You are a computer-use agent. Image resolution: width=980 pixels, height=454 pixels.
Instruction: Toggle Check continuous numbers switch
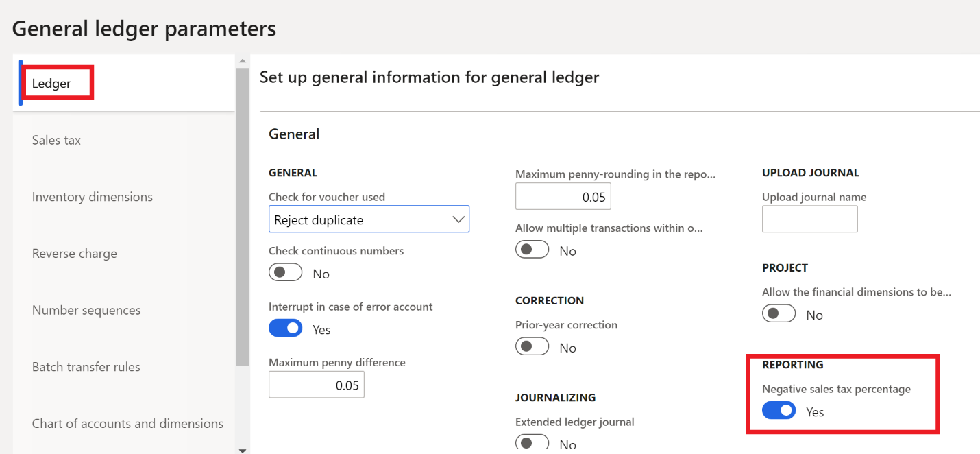click(x=286, y=273)
